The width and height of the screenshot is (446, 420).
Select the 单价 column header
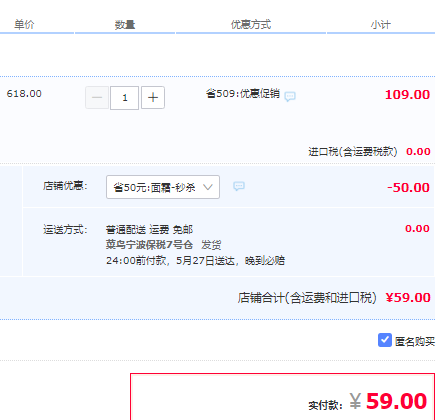24,24
